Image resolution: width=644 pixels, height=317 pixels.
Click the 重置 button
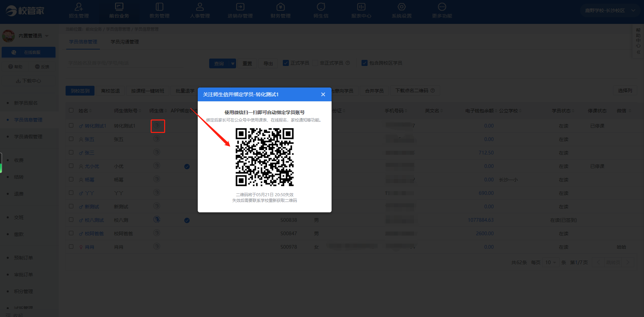[247, 63]
